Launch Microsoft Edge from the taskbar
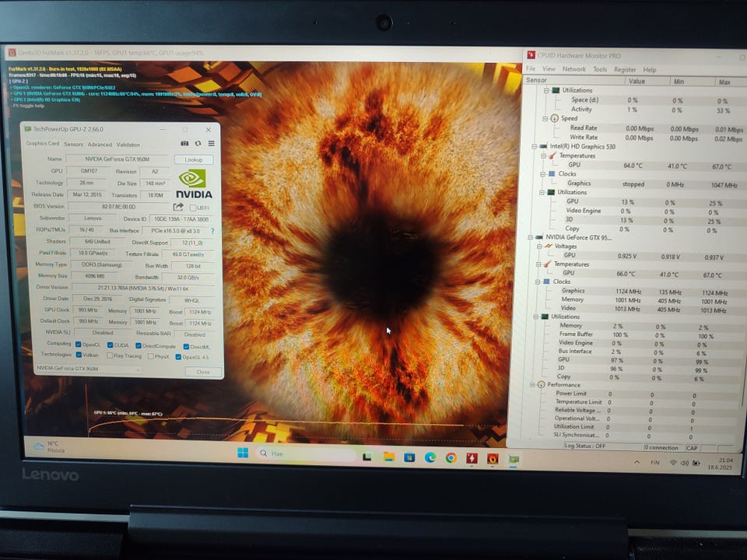The width and height of the screenshot is (747, 560). [430, 457]
